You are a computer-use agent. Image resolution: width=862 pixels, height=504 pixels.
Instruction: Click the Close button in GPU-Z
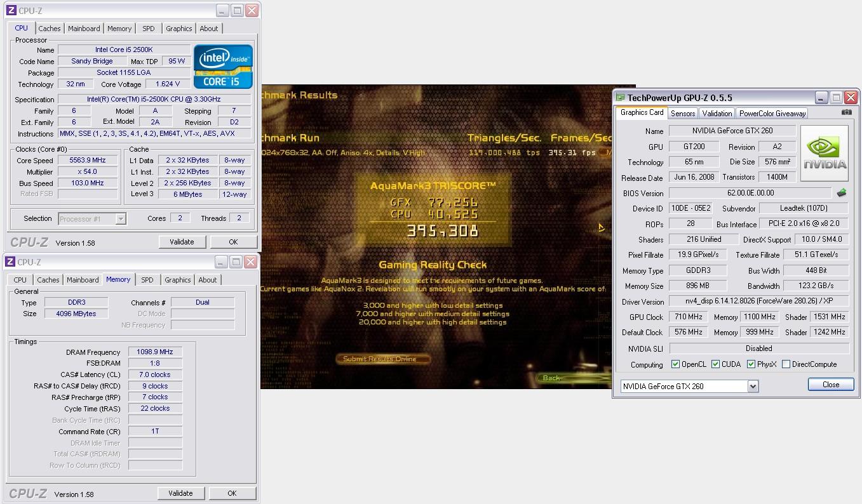(x=831, y=385)
